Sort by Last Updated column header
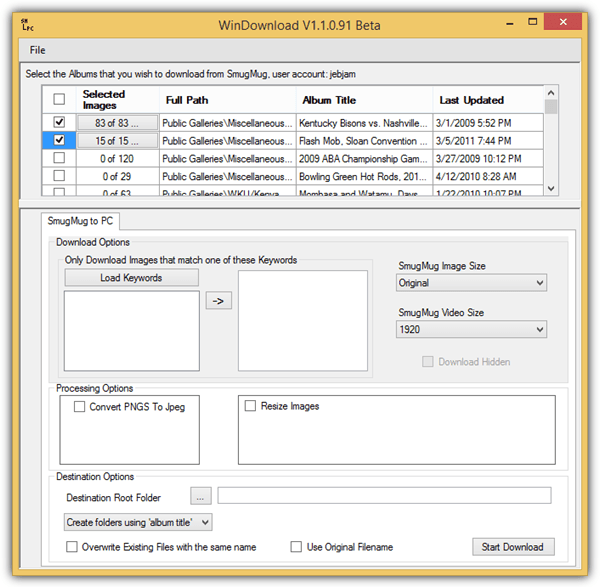This screenshot has width=600, height=587. pos(488,99)
